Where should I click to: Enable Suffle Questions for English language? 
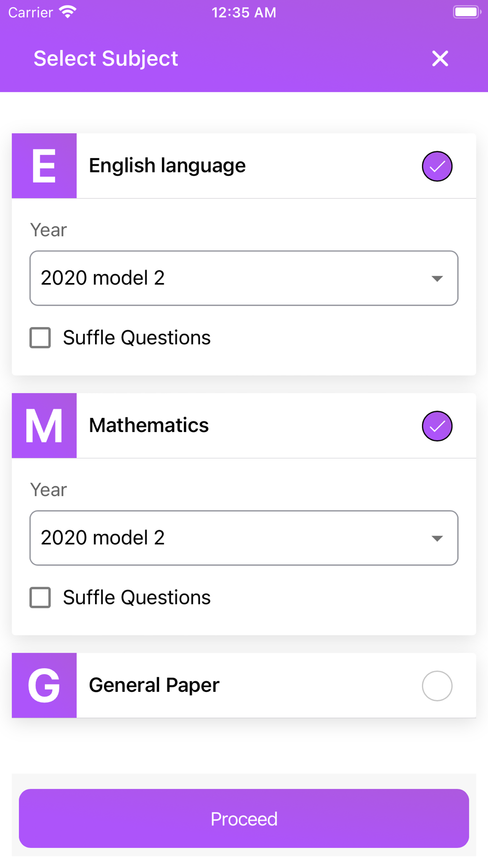(x=41, y=338)
